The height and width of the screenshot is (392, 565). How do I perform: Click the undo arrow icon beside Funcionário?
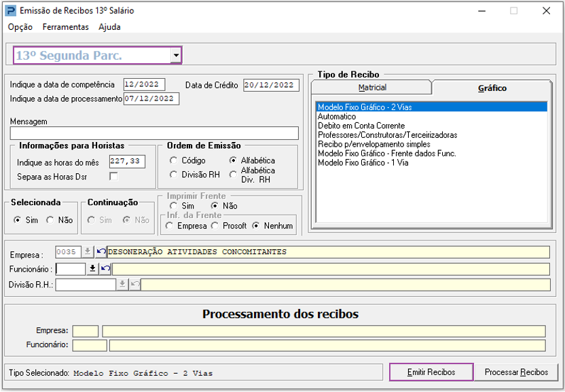[x=105, y=269]
